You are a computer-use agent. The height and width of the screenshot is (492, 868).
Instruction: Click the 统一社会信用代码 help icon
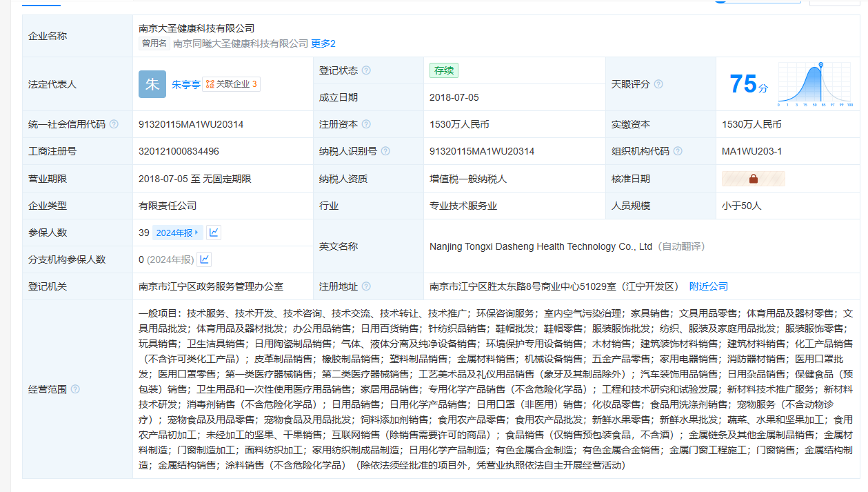[114, 125]
